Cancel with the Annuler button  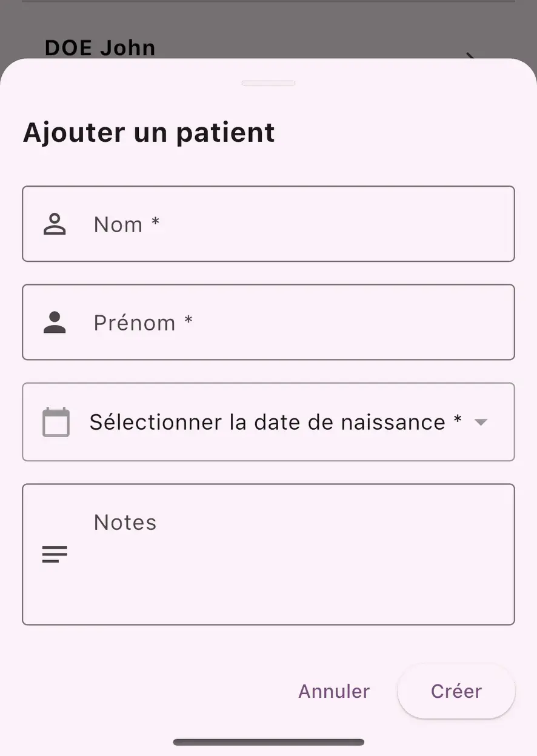pos(334,691)
